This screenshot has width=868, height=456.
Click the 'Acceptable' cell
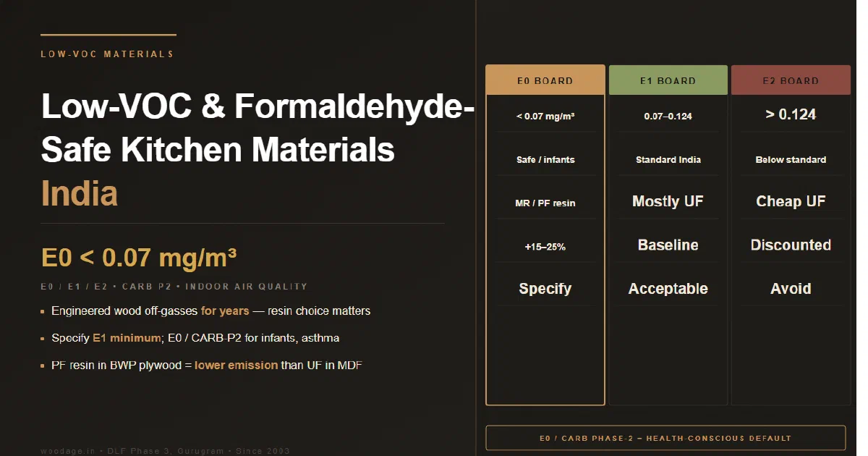click(x=668, y=289)
